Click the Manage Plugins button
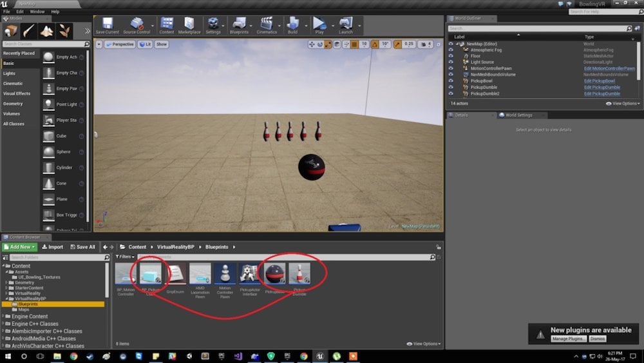This screenshot has width=644, height=363. [568, 338]
